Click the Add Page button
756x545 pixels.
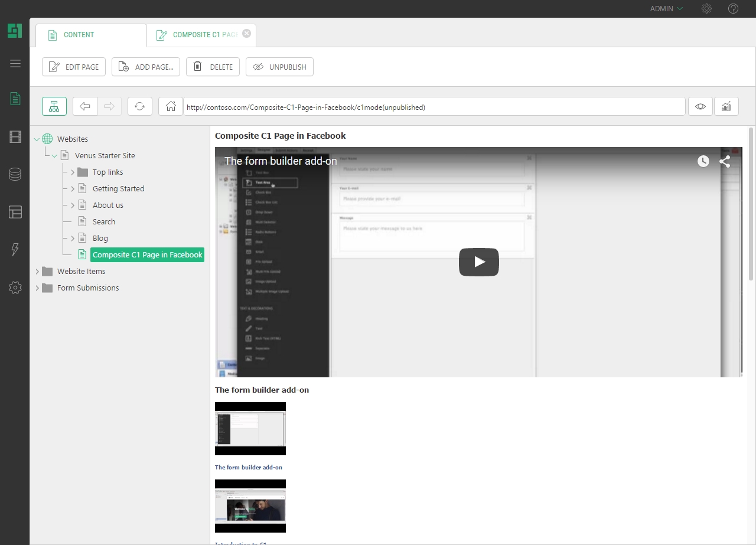146,67
